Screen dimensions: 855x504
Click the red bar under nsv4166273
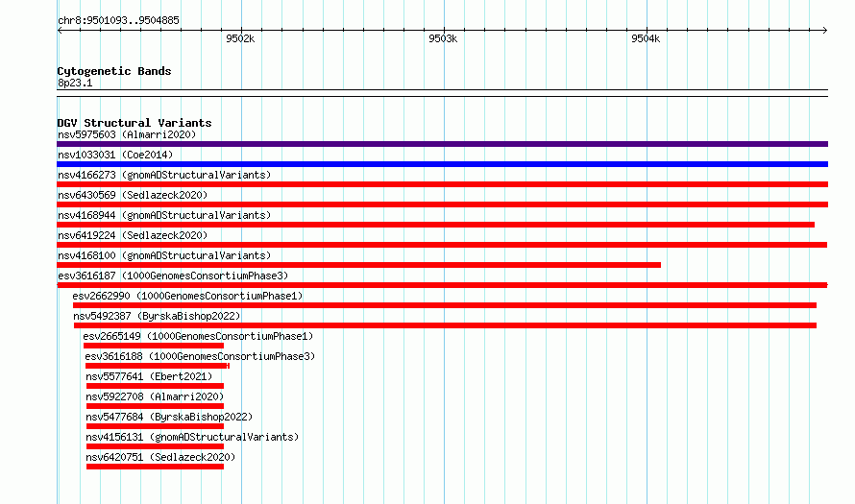tap(442, 184)
